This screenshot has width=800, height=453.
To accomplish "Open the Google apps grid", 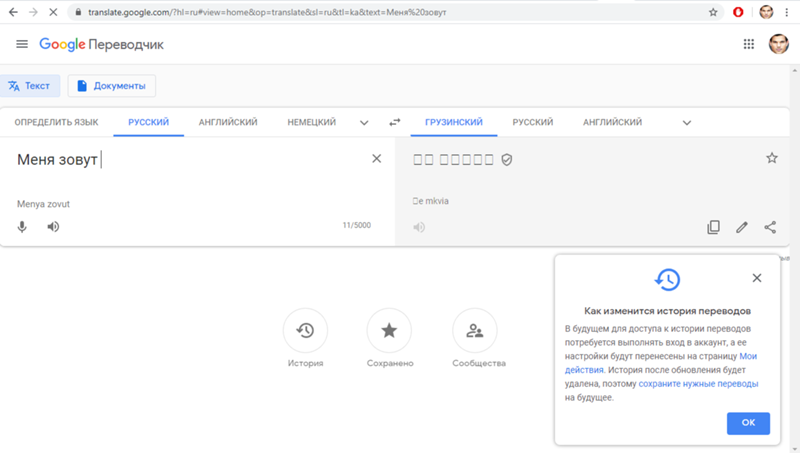I will [x=749, y=44].
